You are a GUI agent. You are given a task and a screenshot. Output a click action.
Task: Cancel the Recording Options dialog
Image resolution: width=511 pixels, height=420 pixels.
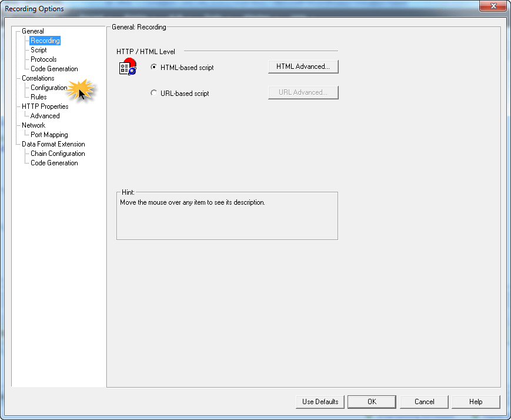(x=424, y=402)
